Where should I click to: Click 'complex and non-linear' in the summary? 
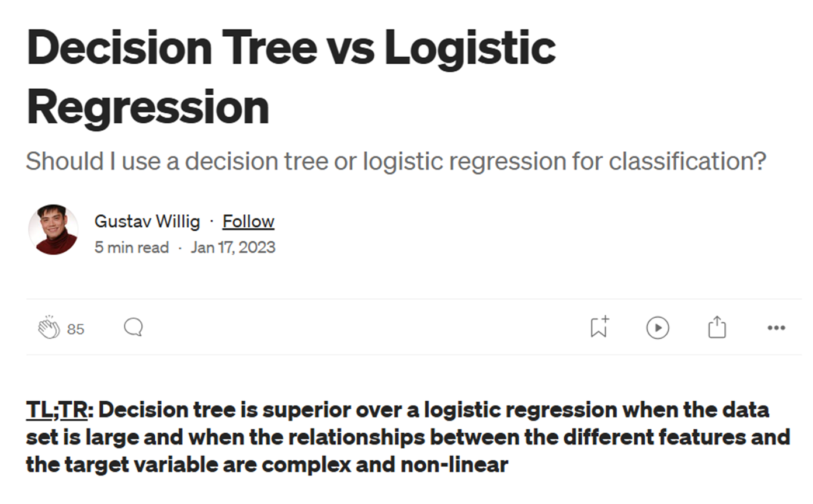pyautogui.click(x=385, y=465)
